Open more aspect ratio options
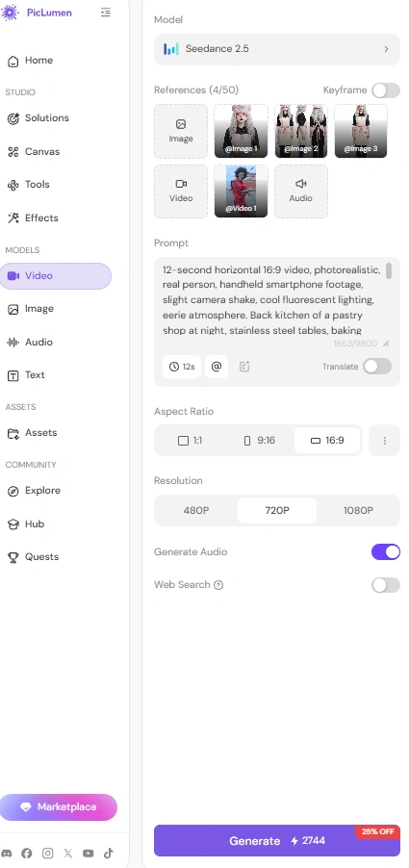The height and width of the screenshot is (868, 409). (385, 441)
